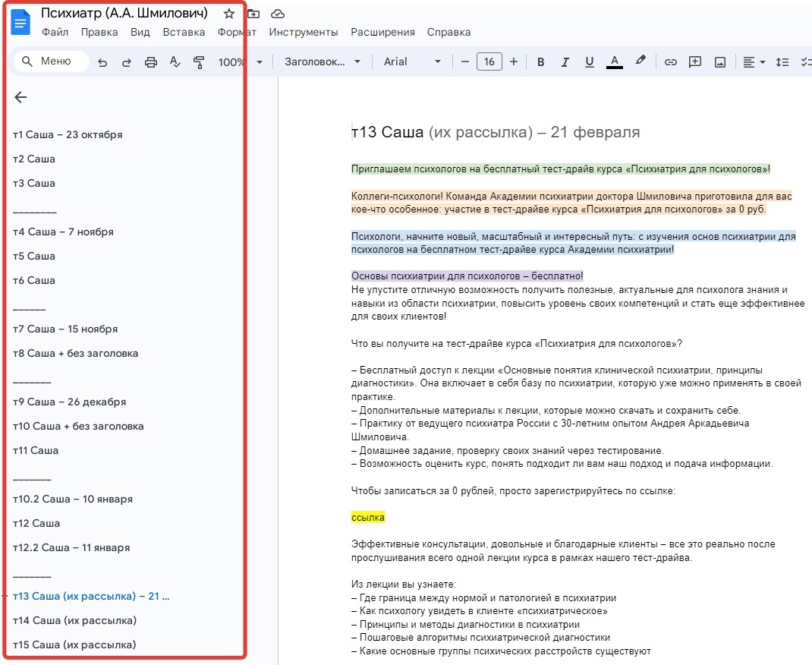Screen dimensions: 812x665
Task: Go to outline item т2 Саша
Action: point(34,159)
